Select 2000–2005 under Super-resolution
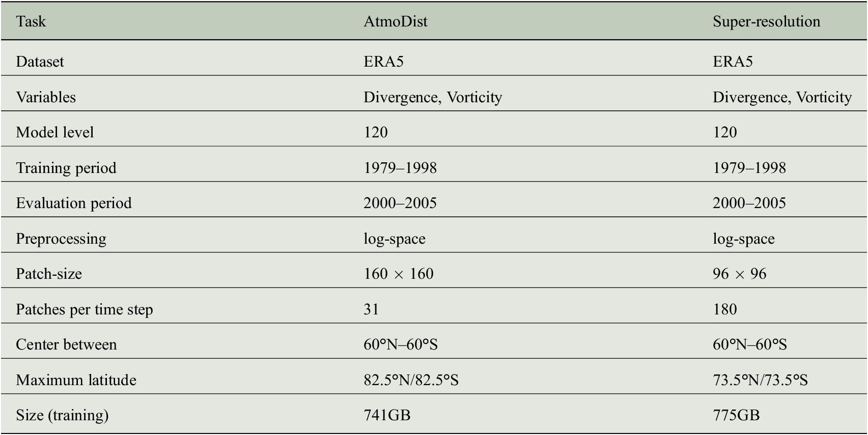Viewport: 868px width, 435px height. pyautogui.click(x=749, y=203)
